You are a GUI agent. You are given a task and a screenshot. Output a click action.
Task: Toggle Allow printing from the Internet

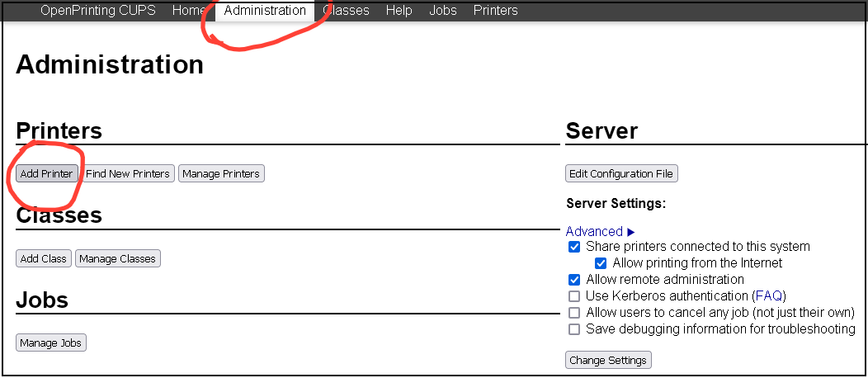601,263
